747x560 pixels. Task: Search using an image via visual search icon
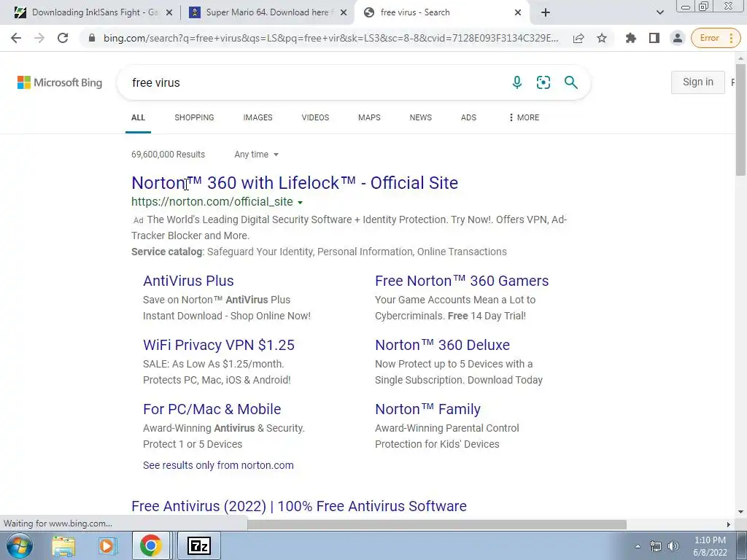point(543,82)
